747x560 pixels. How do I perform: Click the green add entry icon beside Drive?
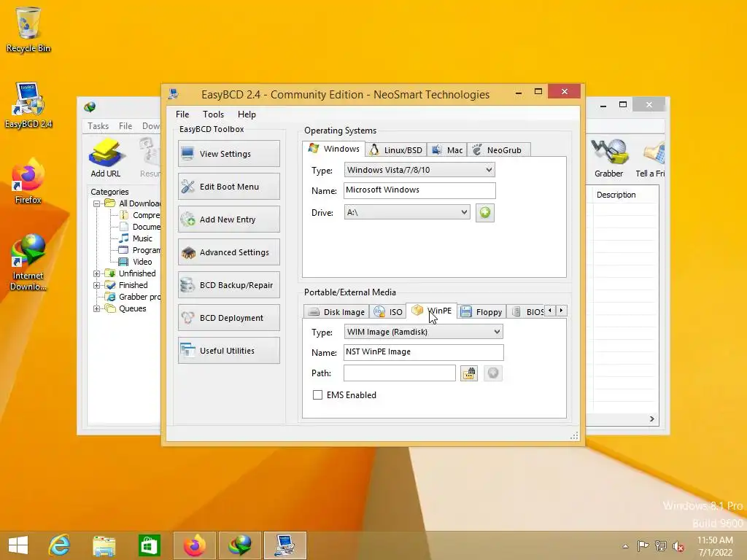pos(485,212)
